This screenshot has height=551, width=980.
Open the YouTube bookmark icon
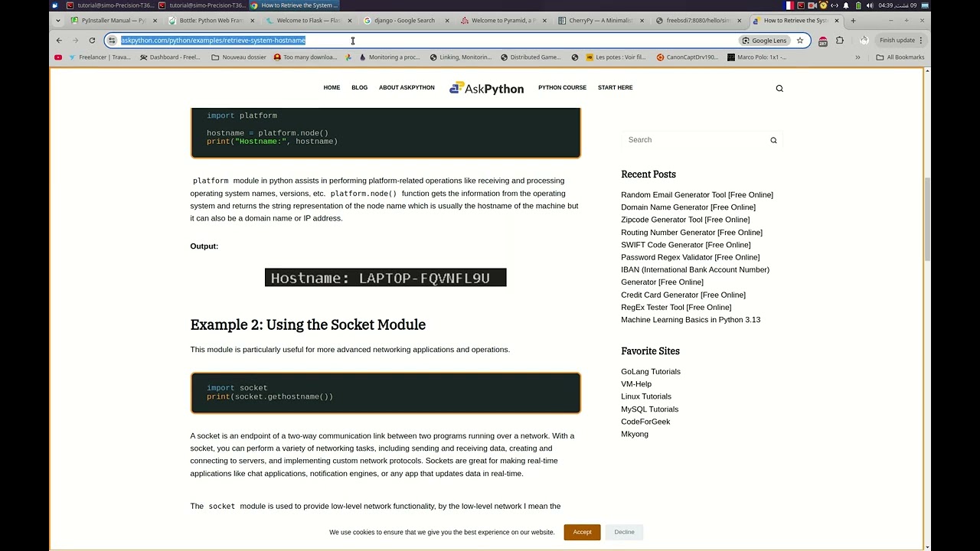58,57
